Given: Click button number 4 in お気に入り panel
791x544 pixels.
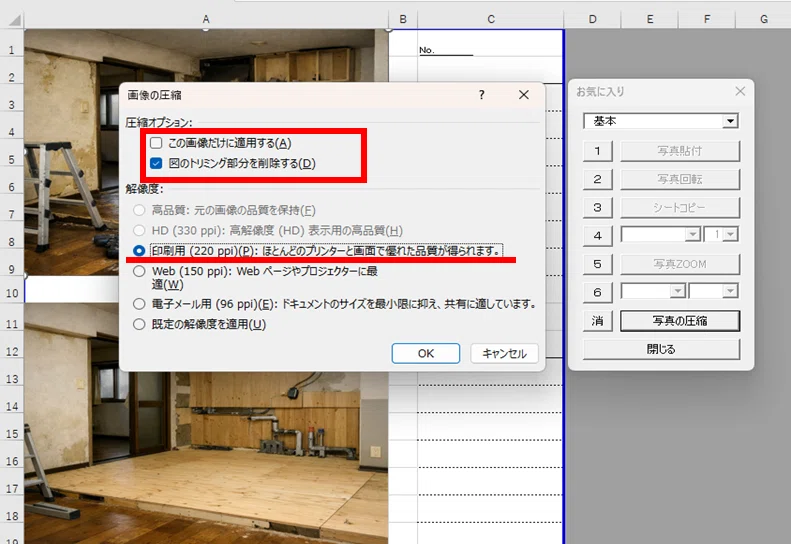Looking at the screenshot, I should 598,236.
